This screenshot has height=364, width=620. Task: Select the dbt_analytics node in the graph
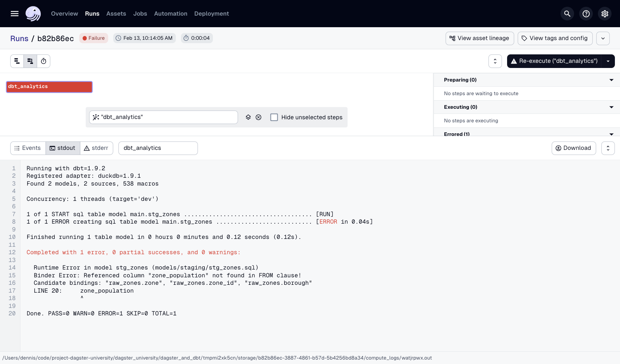coord(49,87)
